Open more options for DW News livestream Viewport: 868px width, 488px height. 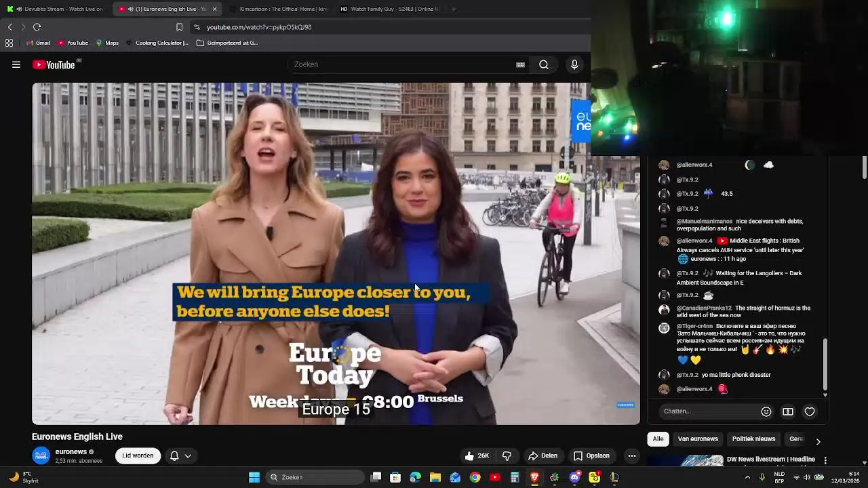coord(825,460)
